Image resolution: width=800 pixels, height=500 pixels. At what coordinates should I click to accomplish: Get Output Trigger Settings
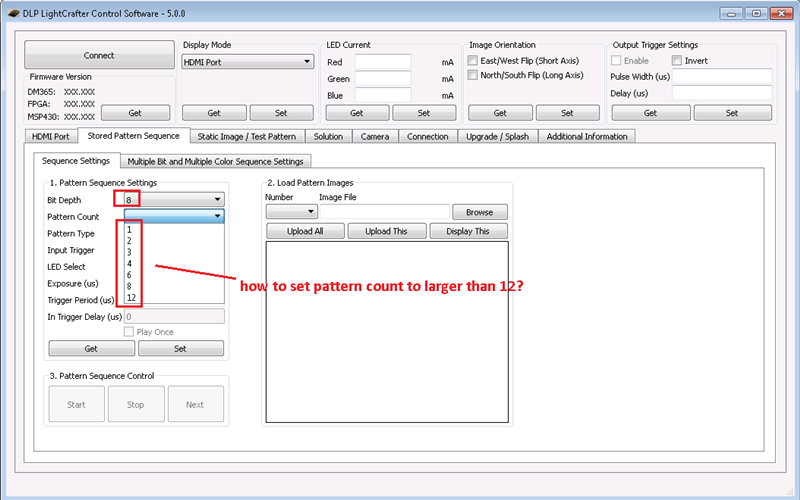click(x=651, y=113)
